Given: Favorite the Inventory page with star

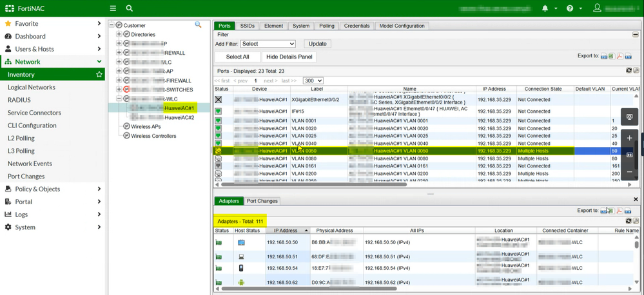Looking at the screenshot, I should pyautogui.click(x=99, y=75).
